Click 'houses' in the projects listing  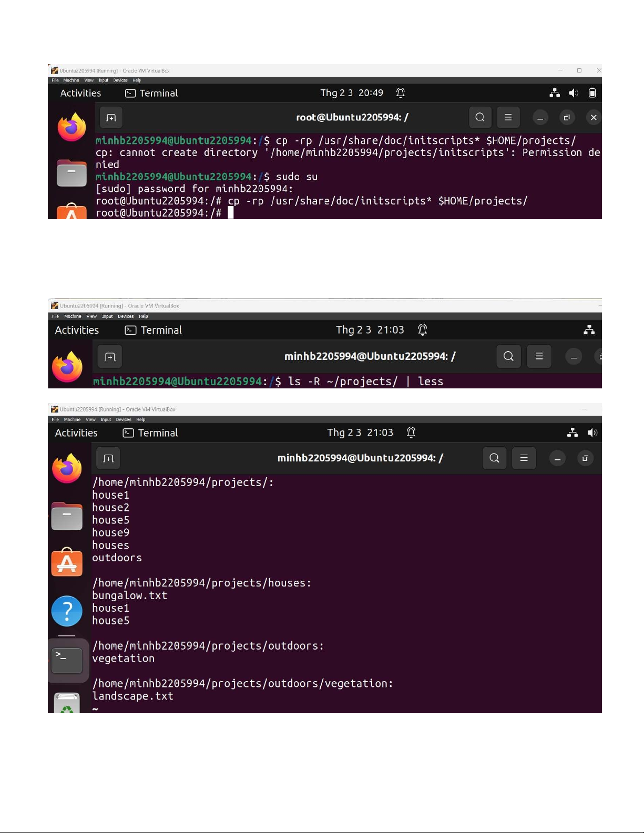click(x=111, y=546)
